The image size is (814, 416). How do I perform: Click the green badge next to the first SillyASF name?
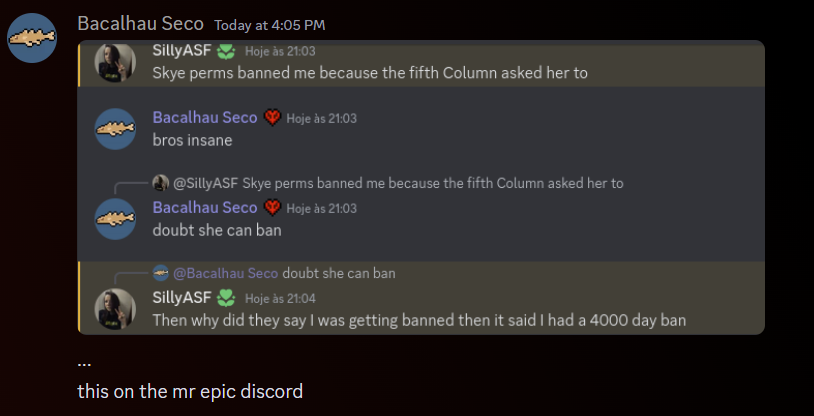coord(226,51)
